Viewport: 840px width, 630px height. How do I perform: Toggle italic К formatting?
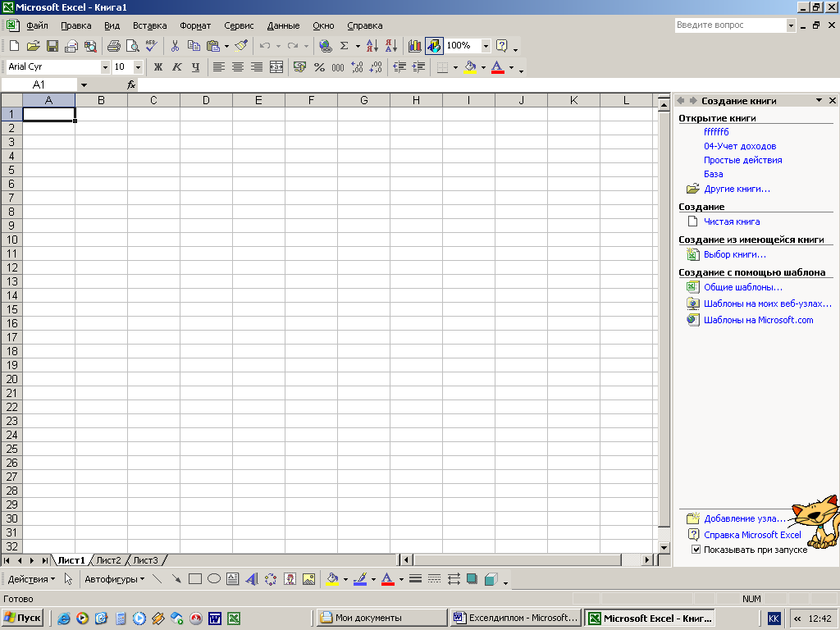177,67
